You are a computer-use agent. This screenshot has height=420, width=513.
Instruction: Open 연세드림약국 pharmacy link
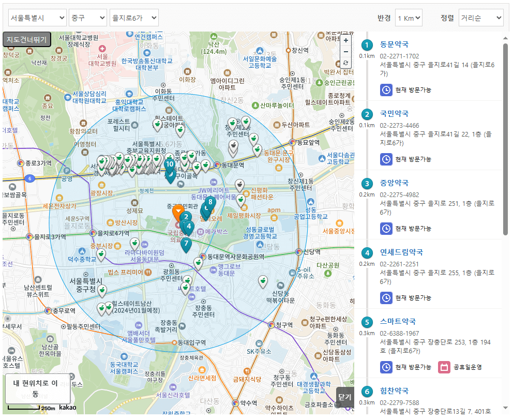401,252
